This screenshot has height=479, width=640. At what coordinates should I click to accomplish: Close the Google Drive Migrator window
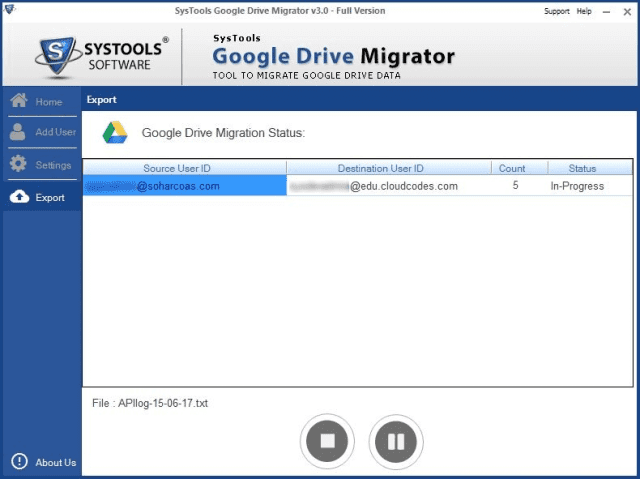[x=627, y=12]
